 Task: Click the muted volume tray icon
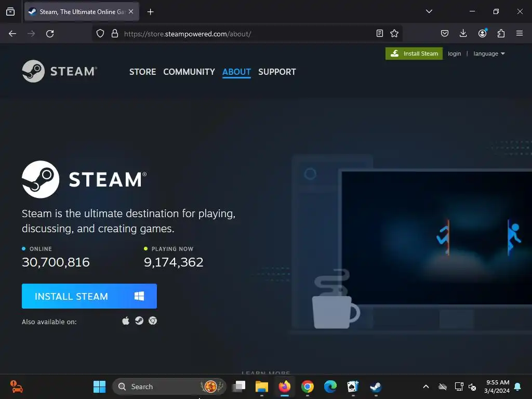click(472, 387)
